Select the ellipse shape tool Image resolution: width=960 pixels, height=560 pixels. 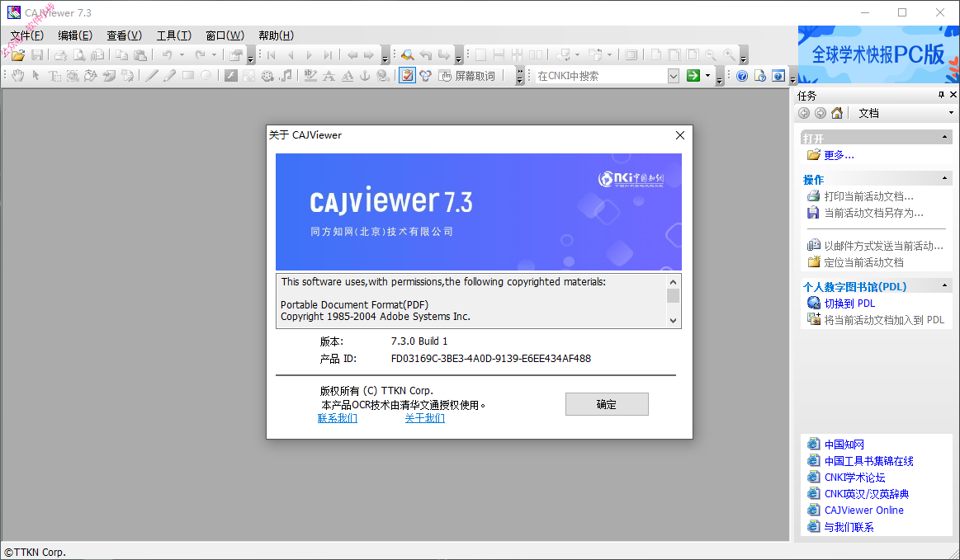pyautogui.click(x=206, y=75)
